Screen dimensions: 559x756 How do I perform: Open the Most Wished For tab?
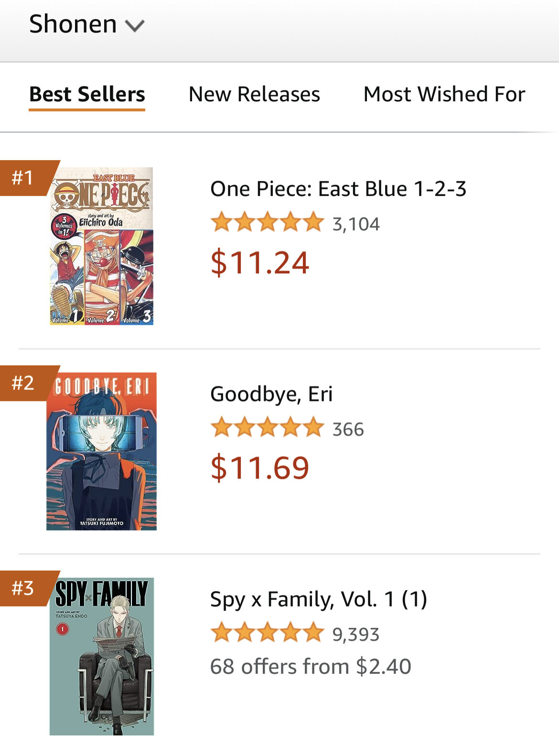[444, 94]
